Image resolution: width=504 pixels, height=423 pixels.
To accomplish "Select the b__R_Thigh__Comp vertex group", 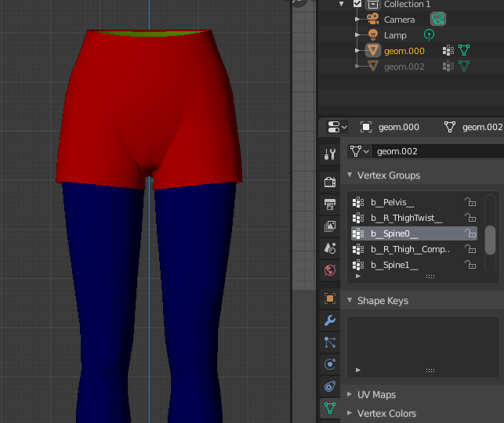I will click(414, 249).
